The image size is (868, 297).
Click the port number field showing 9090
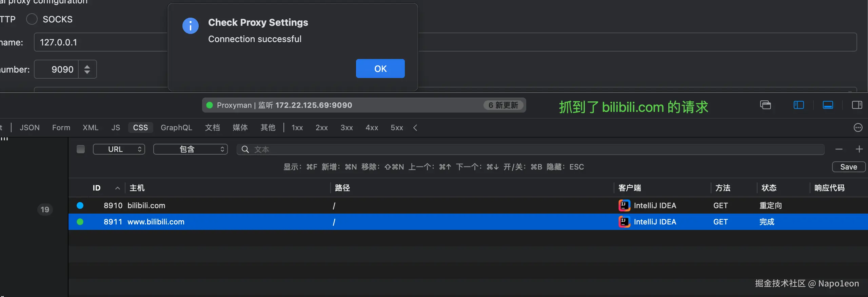click(56, 69)
